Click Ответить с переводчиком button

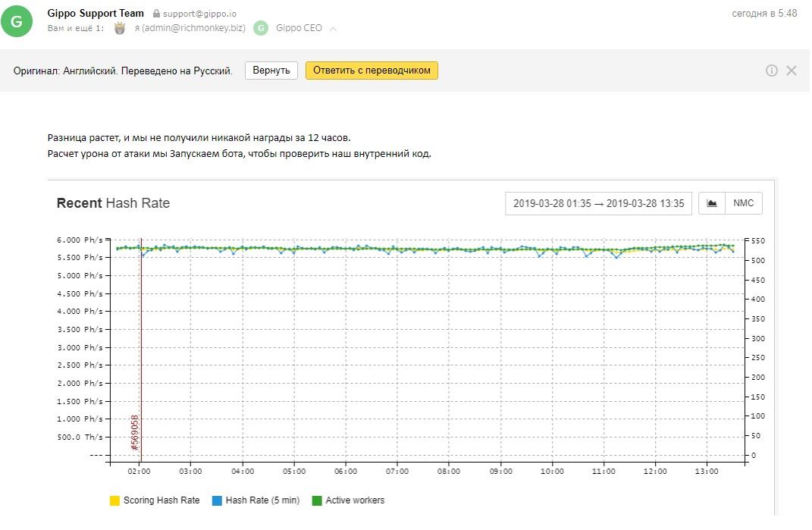372,71
